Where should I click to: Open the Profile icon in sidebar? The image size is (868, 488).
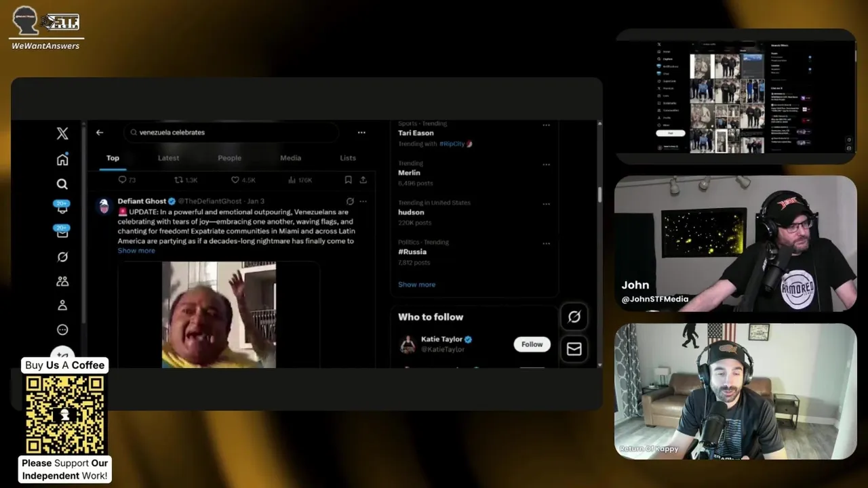click(x=62, y=306)
